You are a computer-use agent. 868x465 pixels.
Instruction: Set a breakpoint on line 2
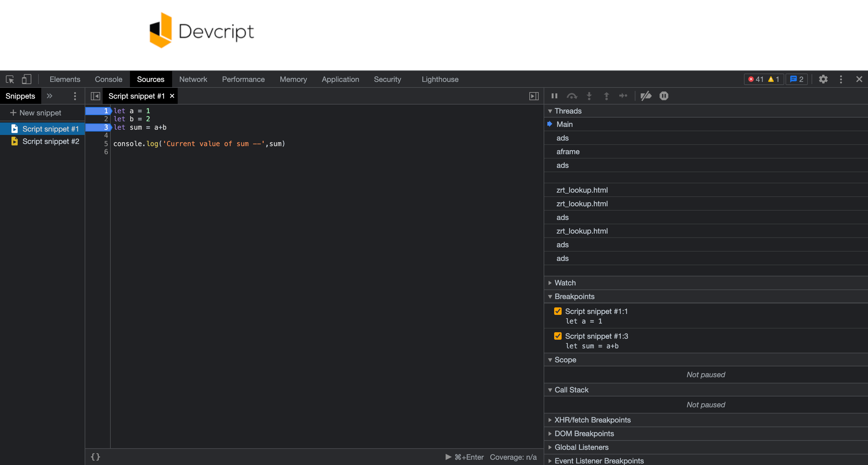click(x=106, y=119)
